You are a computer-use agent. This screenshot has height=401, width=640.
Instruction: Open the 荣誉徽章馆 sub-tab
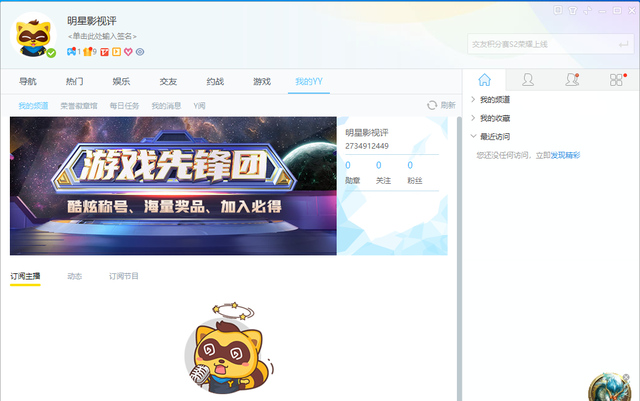click(79, 106)
